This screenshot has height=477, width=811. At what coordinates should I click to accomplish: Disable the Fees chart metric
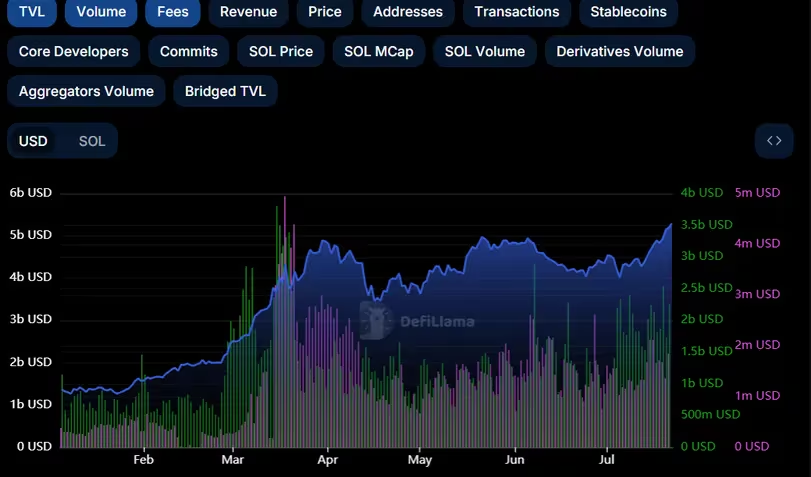172,12
